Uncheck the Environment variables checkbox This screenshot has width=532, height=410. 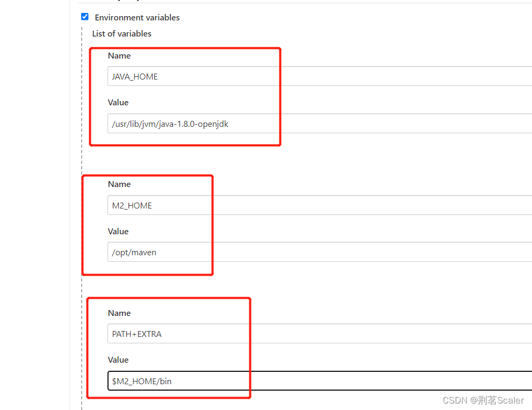[84, 17]
